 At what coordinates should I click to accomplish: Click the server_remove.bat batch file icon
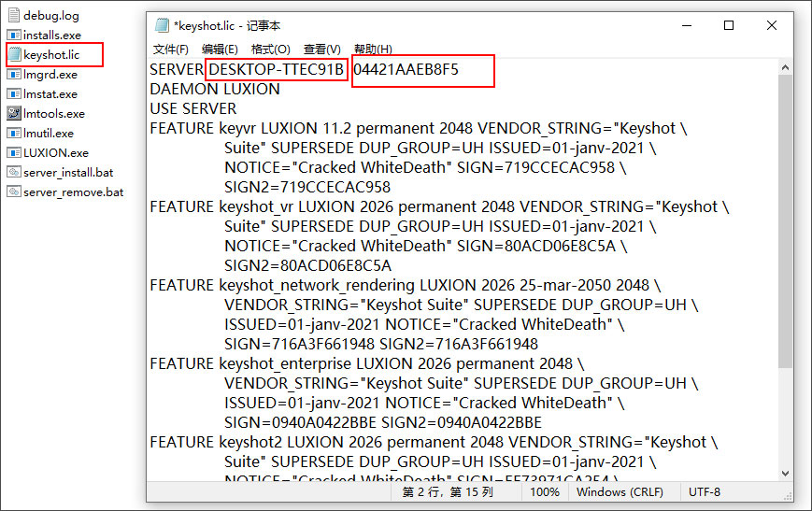coord(14,192)
